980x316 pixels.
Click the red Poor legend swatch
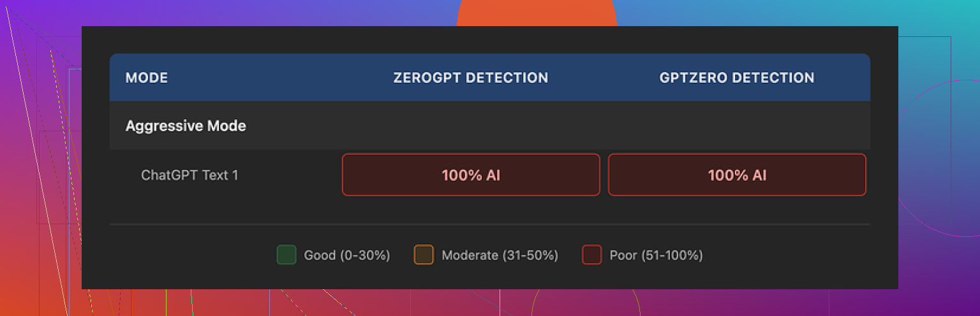coord(592,255)
